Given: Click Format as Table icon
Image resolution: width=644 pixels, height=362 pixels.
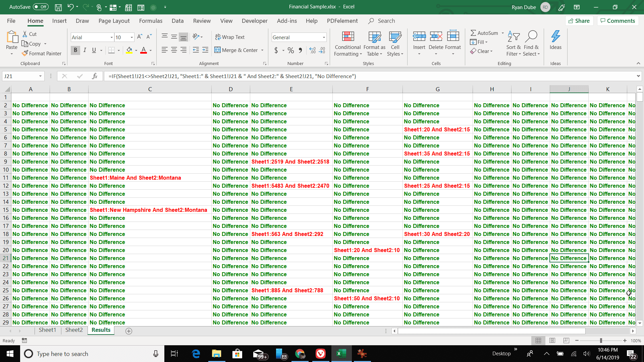Looking at the screenshot, I should [374, 43].
